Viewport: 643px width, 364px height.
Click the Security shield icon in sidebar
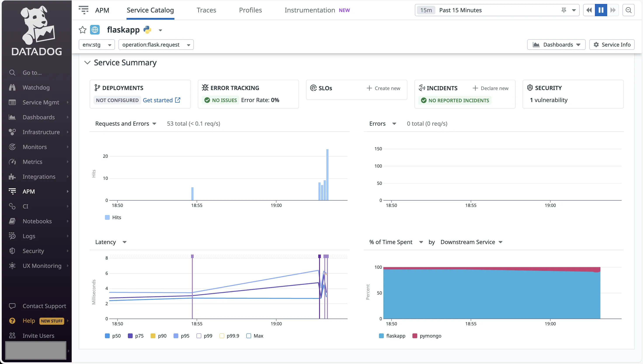12,251
